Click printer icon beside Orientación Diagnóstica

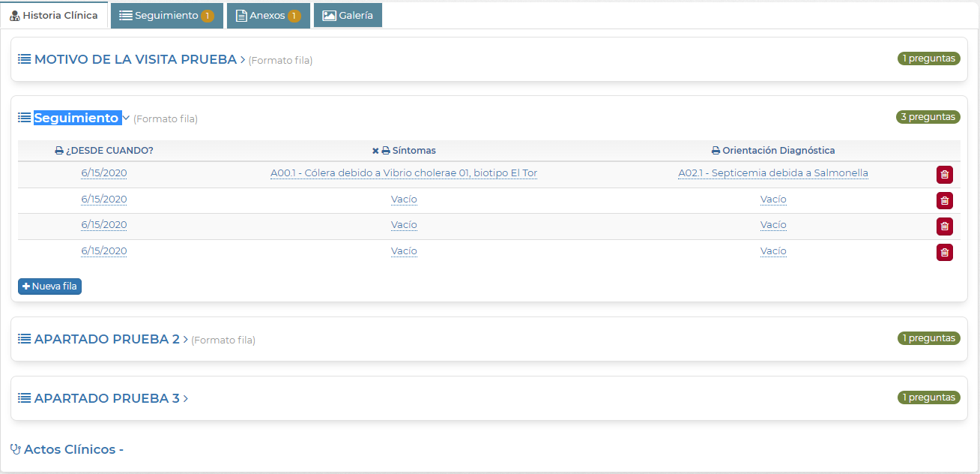coord(716,151)
